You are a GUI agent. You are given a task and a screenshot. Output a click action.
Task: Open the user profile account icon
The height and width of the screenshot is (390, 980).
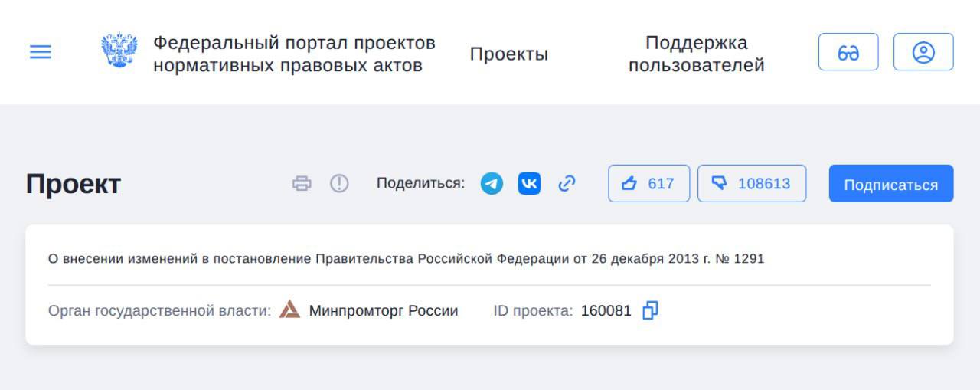923,52
